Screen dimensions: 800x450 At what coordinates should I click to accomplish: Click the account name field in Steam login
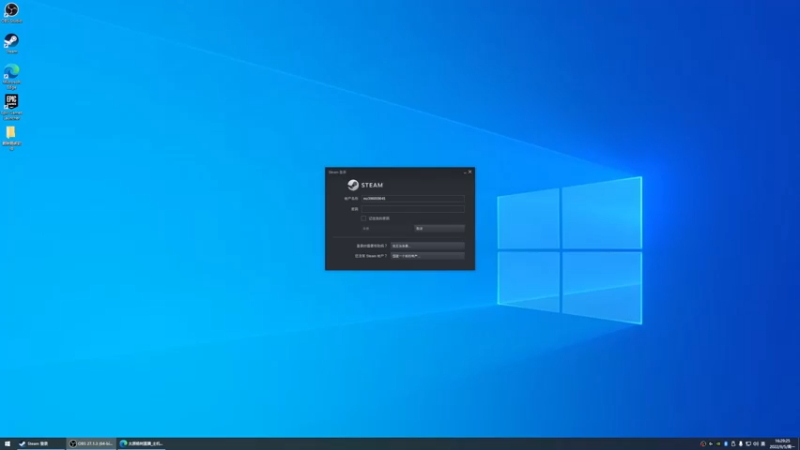[x=413, y=198]
